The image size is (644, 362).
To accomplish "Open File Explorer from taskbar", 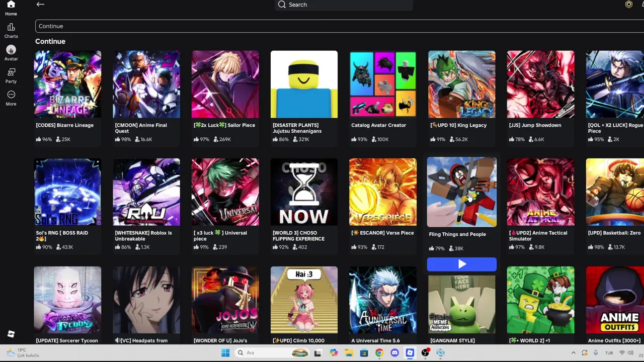I will [x=348, y=353].
